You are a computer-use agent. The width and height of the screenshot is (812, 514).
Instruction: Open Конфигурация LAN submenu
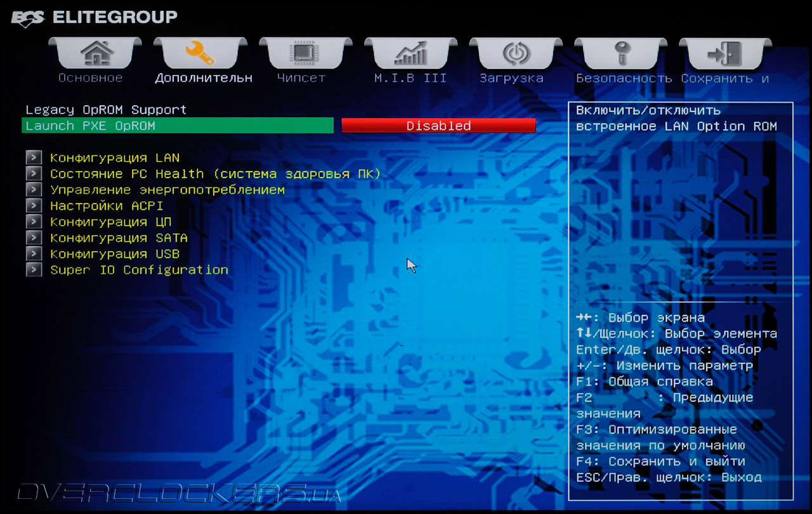coord(115,158)
